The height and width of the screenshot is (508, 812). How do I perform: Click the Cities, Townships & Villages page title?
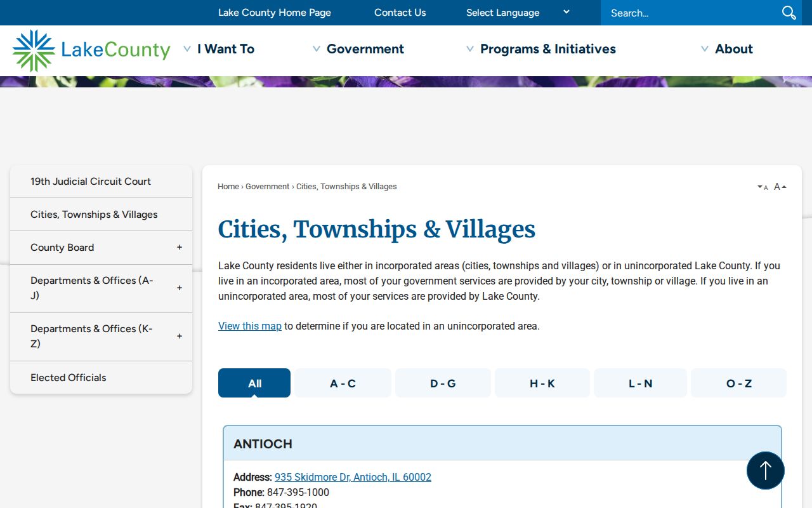point(377,230)
